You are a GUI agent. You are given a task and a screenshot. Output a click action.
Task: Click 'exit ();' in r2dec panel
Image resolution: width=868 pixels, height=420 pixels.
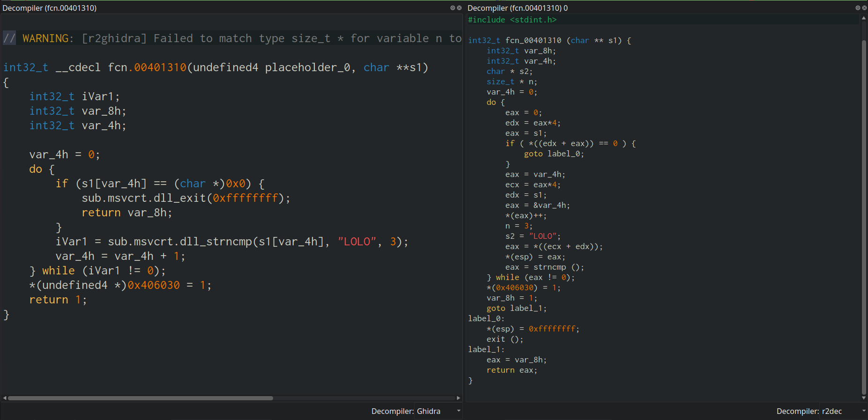coord(505,339)
